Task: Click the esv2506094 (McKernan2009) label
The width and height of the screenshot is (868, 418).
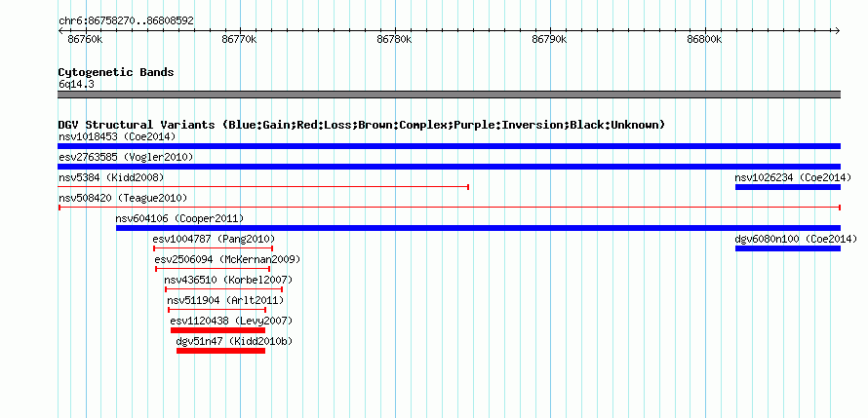Action: pyautogui.click(x=227, y=259)
